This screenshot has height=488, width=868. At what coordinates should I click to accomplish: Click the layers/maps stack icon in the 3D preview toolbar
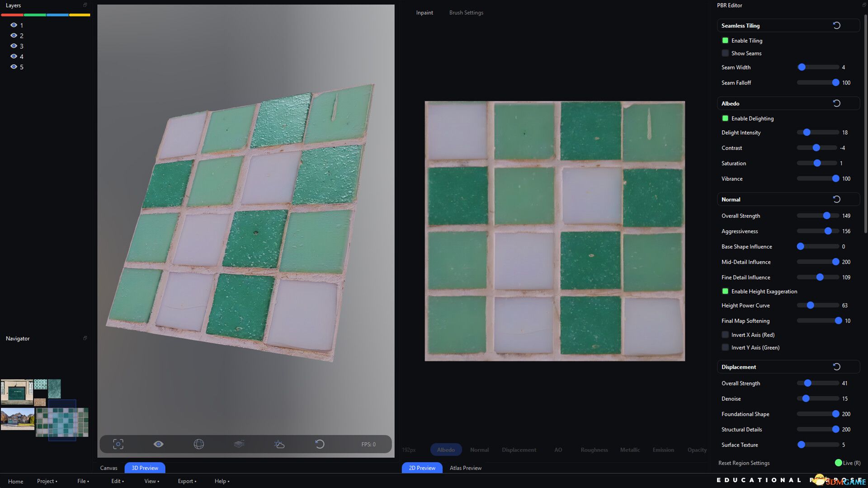point(239,444)
